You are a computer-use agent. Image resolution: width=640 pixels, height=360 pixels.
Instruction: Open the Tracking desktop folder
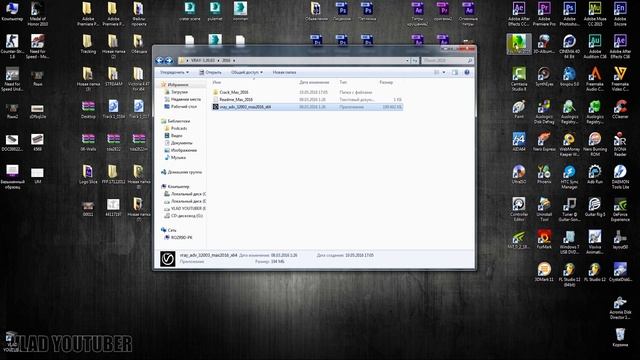tap(88, 44)
